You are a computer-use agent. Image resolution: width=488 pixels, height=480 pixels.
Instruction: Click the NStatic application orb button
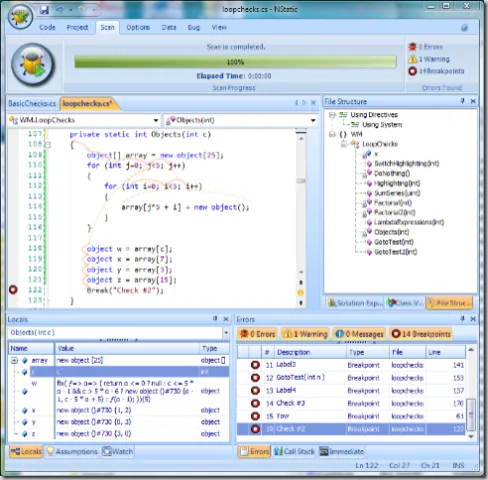point(20,16)
